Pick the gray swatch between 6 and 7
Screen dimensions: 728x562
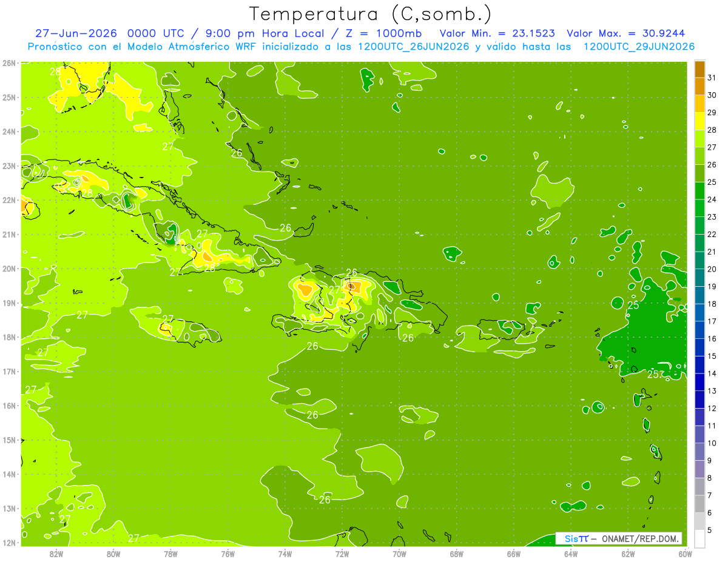point(699,504)
